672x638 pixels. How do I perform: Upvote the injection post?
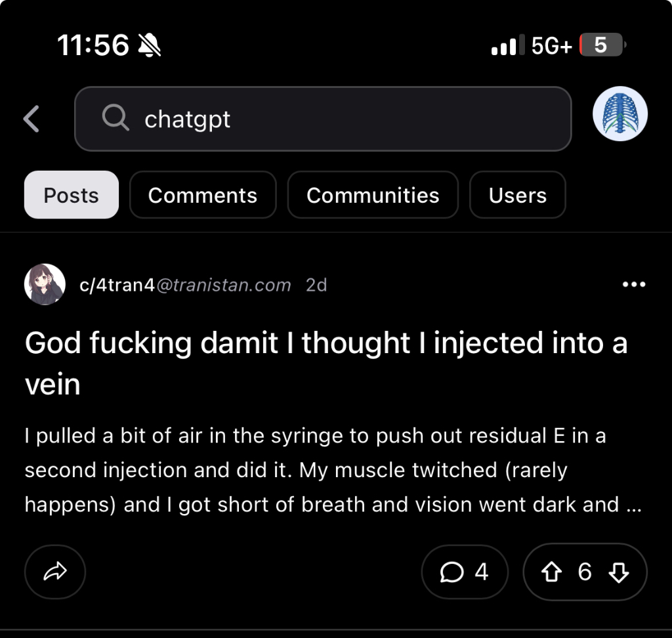(x=553, y=572)
